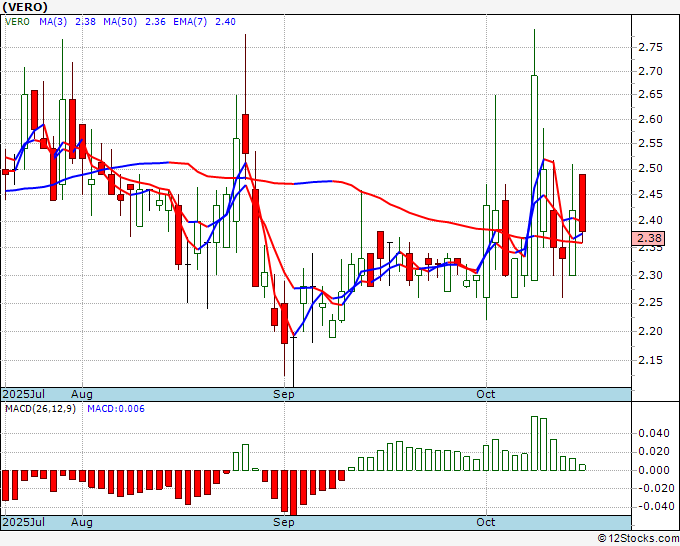The height and width of the screenshot is (546, 680).
Task: Click the MACD:0.006 value label
Action: [x=116, y=409]
